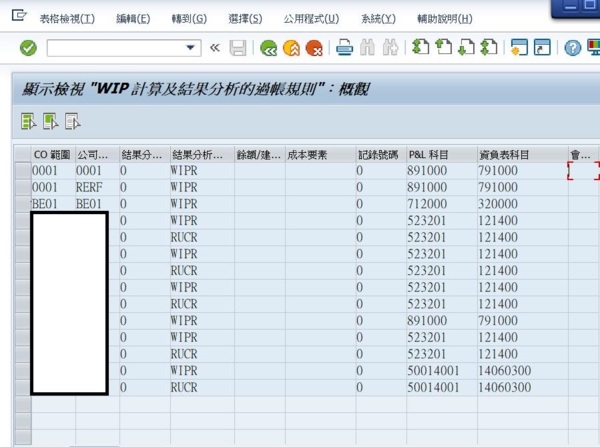Click the First Page navigation icon
Screen dimensions: 600x447
click(x=420, y=48)
